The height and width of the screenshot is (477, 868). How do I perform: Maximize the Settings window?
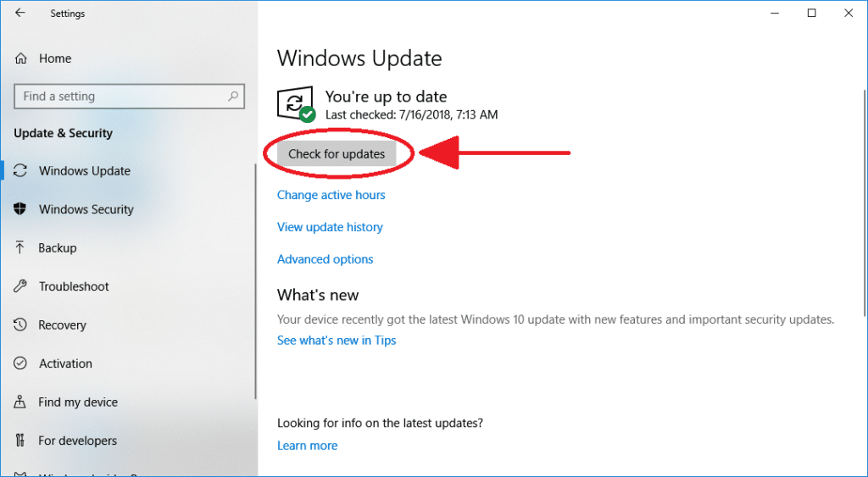811,13
